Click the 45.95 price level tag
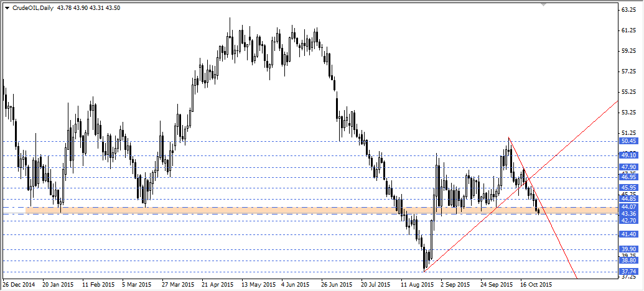 628,187
